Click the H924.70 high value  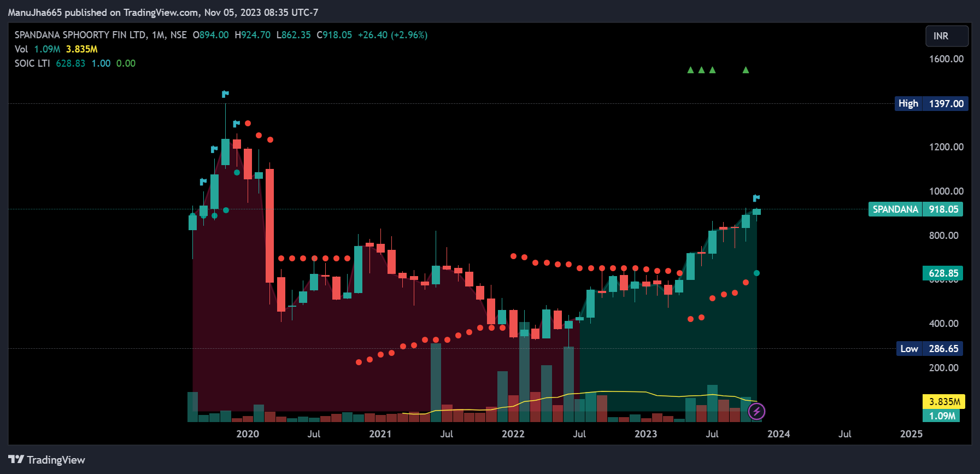(253, 35)
